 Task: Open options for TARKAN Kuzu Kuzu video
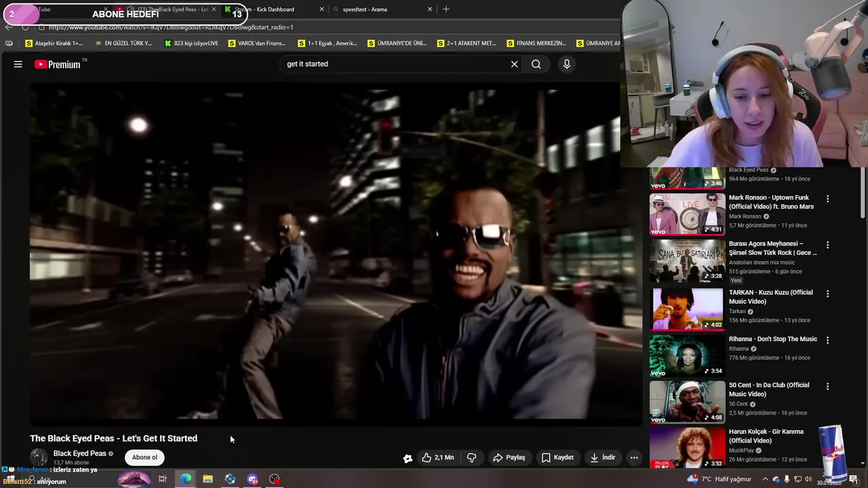coord(827,293)
